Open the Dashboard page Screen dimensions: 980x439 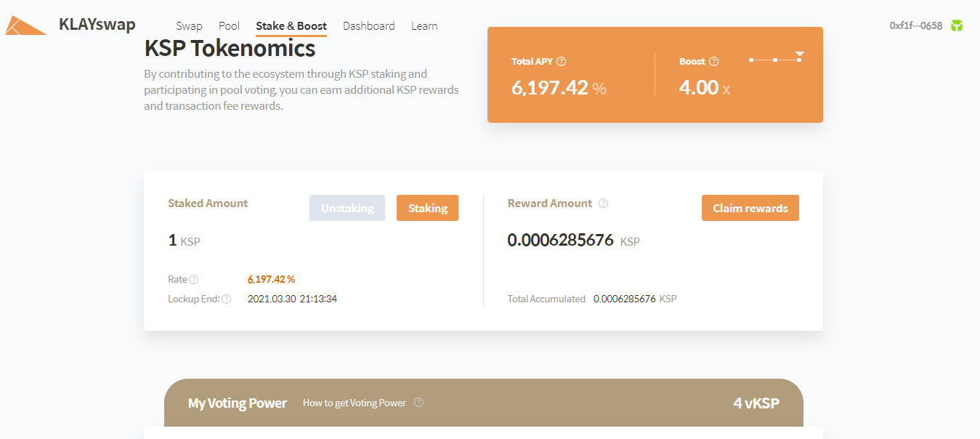tap(369, 26)
